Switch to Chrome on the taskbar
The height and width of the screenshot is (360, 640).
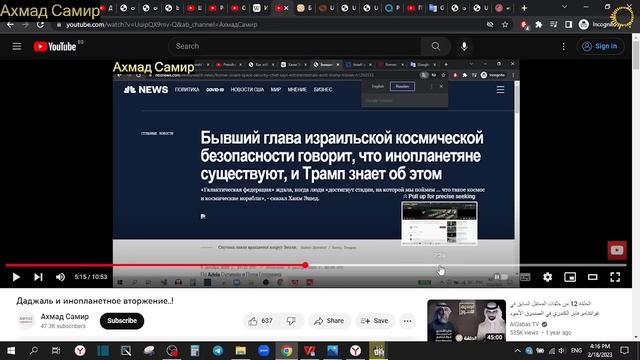(287, 351)
